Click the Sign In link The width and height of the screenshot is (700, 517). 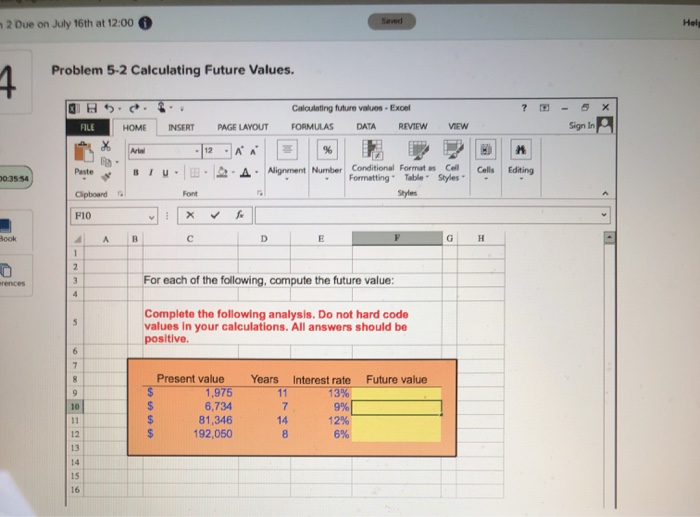tap(582, 126)
